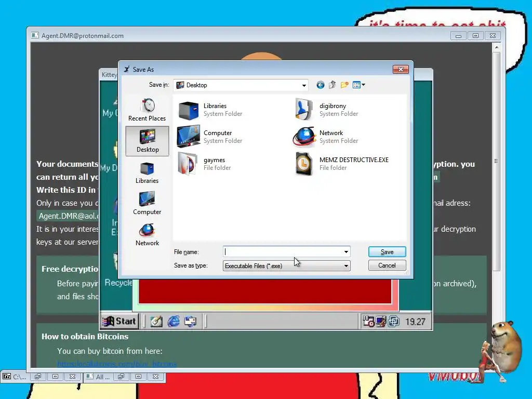
Task: Launch Internet Explorer from quick launch
Action: pyautogui.click(x=174, y=321)
